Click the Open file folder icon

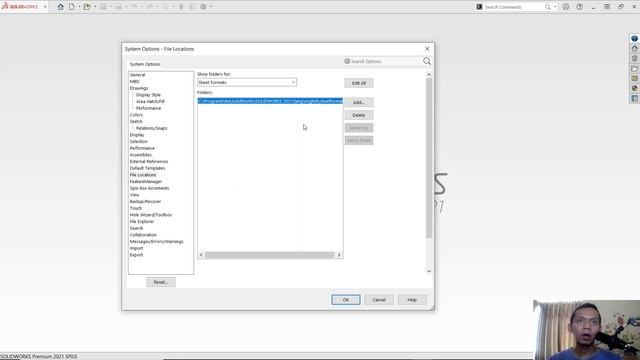[87, 7]
